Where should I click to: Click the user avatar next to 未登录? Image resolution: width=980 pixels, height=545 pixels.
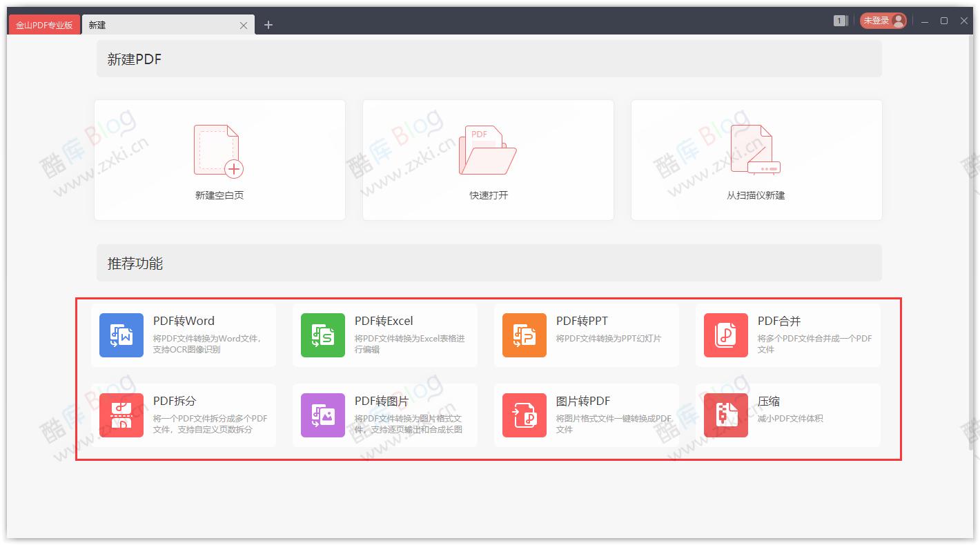899,21
